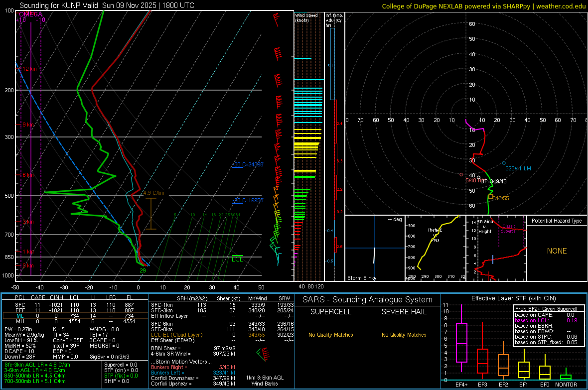The height and width of the screenshot is (390, 588).
Task: Click the Bunkers Right storm motion line
Action: point(193,367)
